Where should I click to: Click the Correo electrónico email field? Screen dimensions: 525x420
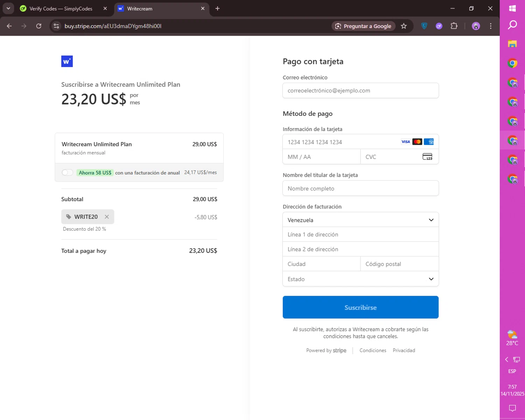[360, 90]
